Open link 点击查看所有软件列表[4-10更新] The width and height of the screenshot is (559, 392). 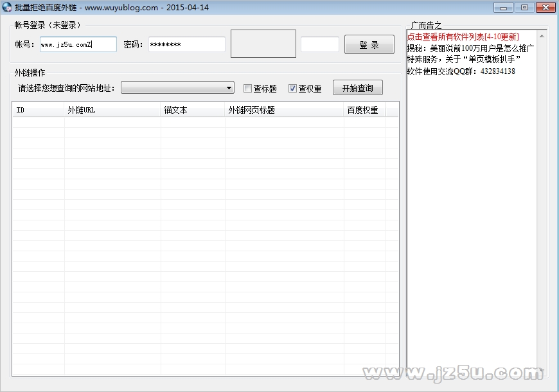463,37
